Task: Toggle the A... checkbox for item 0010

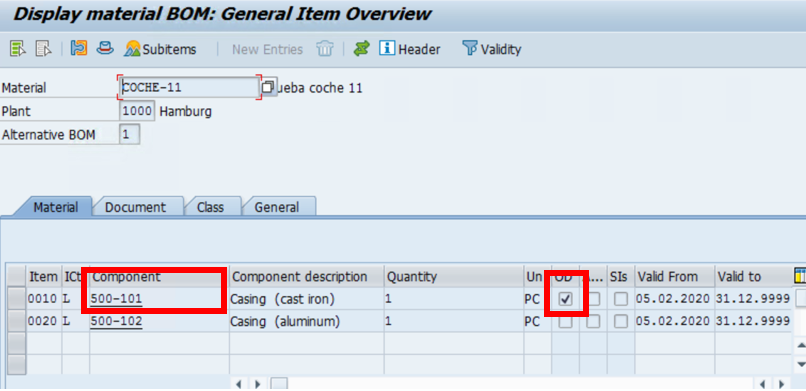Action: click(x=594, y=299)
